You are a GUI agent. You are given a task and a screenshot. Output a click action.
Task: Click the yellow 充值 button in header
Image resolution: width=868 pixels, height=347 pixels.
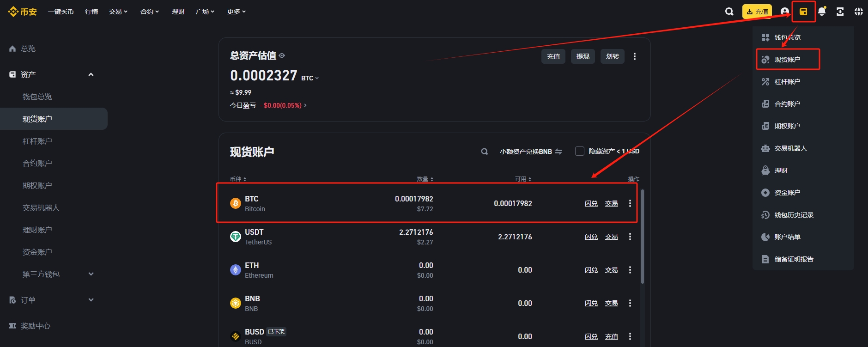click(757, 12)
